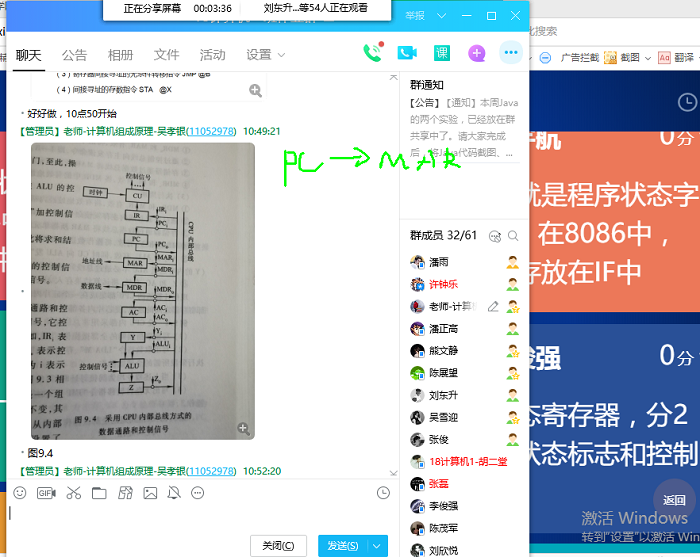Toggle the message notification bell mute
The image size is (700, 557).
[x=174, y=493]
